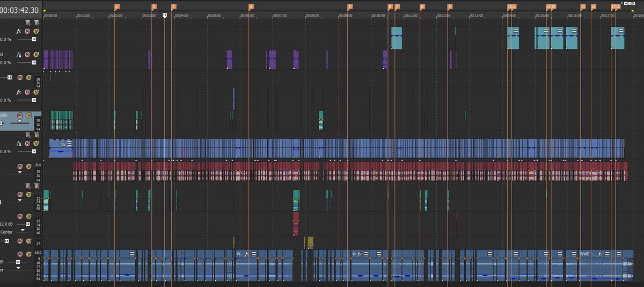Image resolution: width=644 pixels, height=287 pixels.
Task: Open Track FX on the purple clips track
Action: [19, 54]
